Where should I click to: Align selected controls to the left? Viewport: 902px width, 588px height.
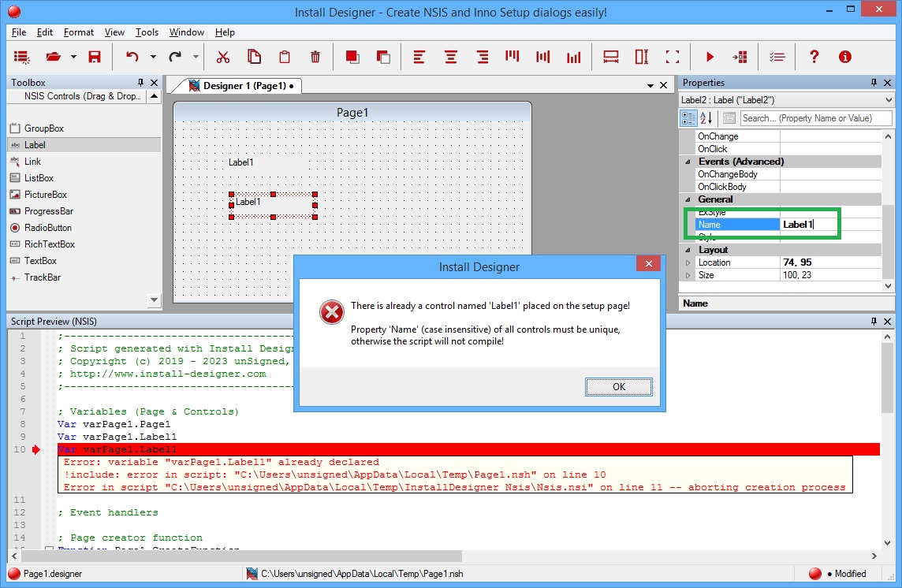pos(419,57)
